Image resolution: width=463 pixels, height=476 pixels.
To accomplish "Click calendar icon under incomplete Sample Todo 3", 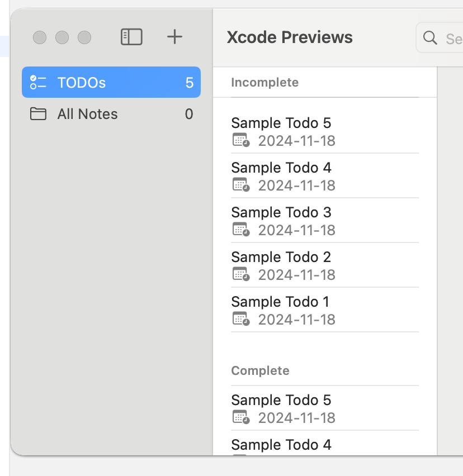I will tap(240, 230).
